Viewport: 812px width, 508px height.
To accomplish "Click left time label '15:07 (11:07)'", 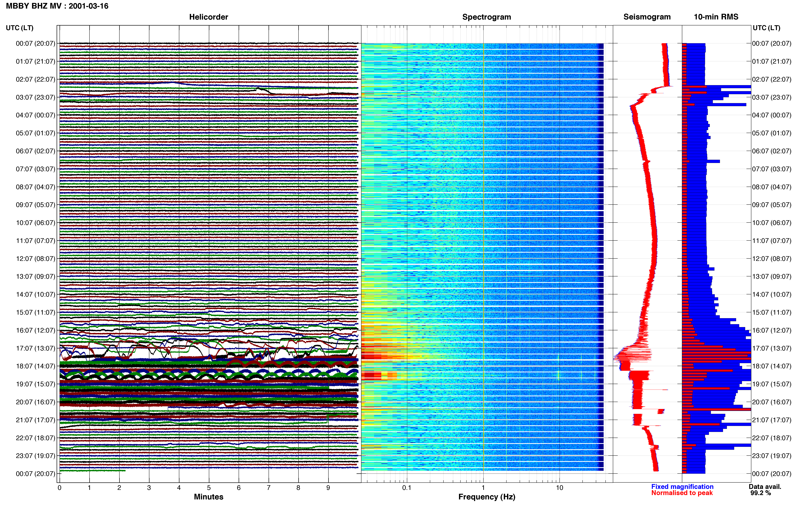I will pos(36,313).
